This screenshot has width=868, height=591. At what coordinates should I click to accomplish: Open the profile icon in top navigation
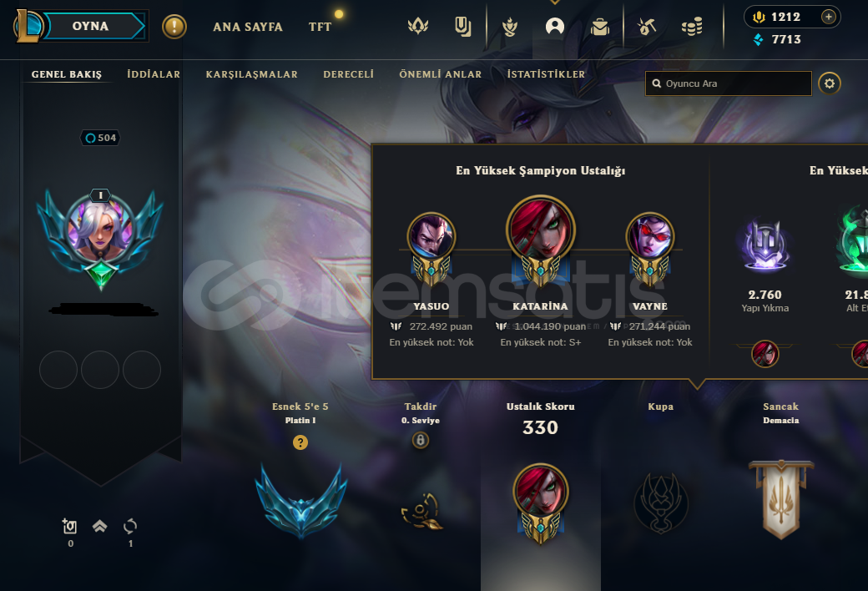(x=555, y=26)
